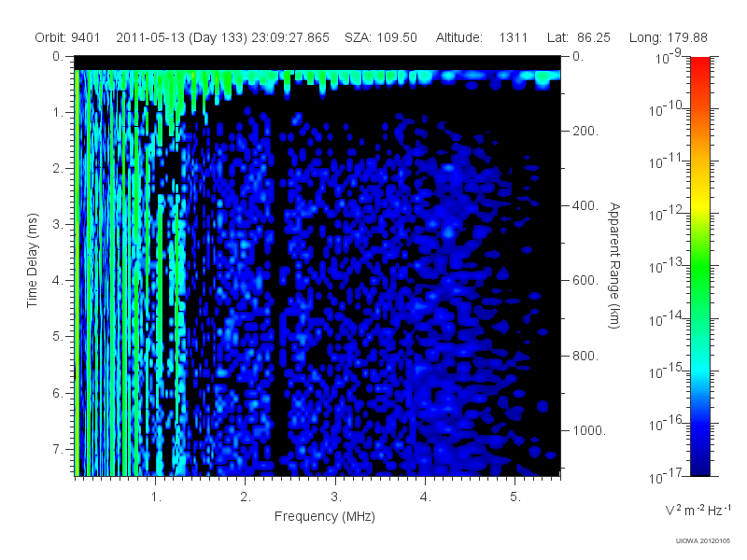747x560 pixels.
Task: Click the 'Altitude:' label
Action: click(x=458, y=37)
